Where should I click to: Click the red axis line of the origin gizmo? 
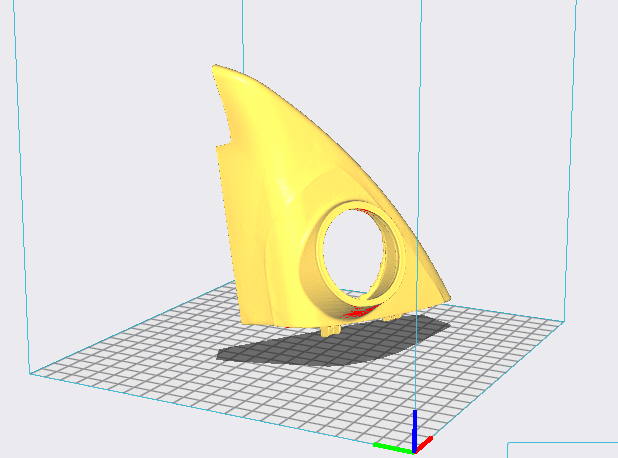coord(424,444)
